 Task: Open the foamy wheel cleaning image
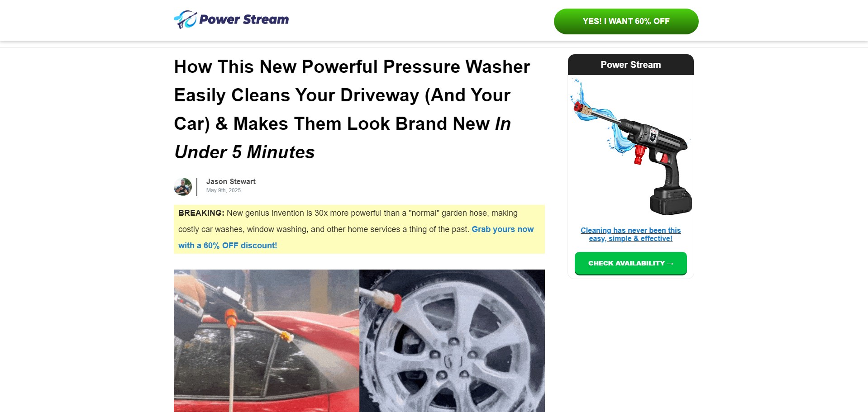click(x=452, y=341)
